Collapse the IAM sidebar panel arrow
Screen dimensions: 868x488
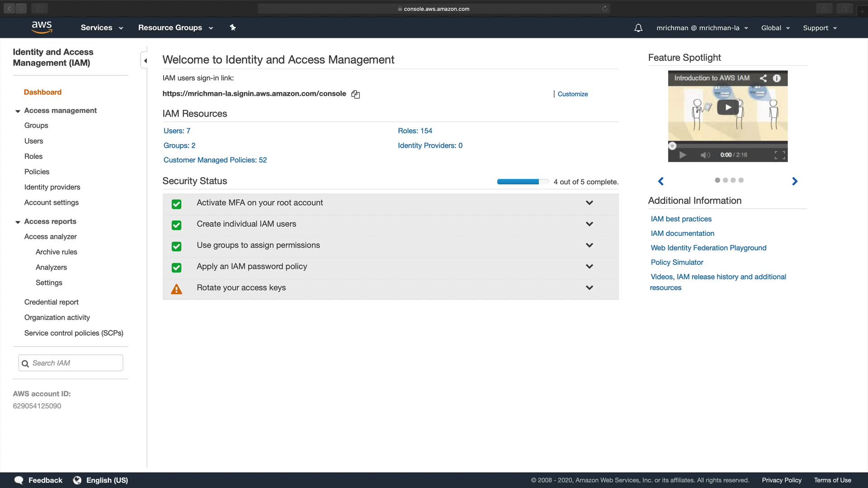145,61
